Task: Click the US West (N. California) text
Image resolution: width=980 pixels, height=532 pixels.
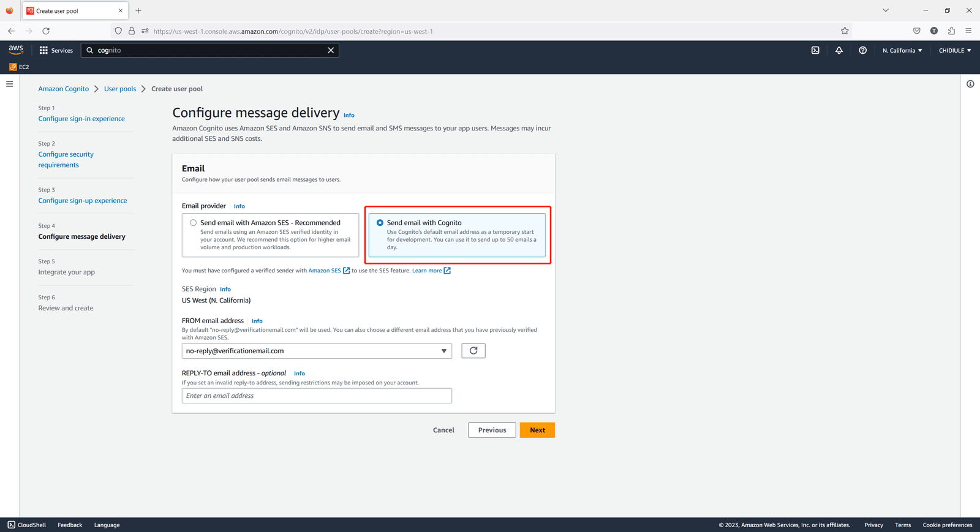Action: 216,301
